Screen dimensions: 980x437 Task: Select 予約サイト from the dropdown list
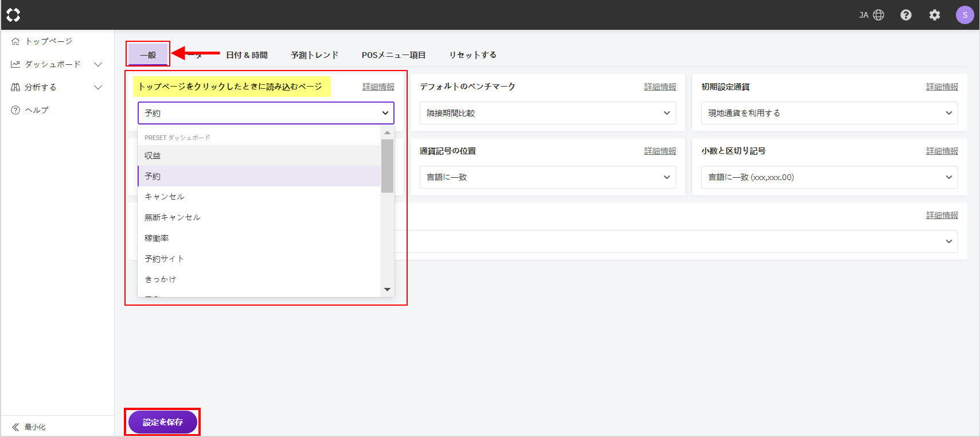coord(259,259)
